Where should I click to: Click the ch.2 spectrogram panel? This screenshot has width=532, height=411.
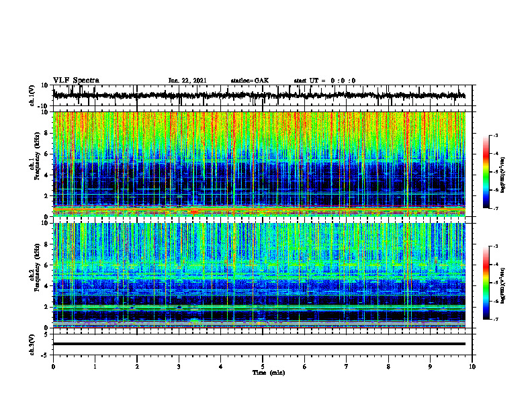[259, 275]
